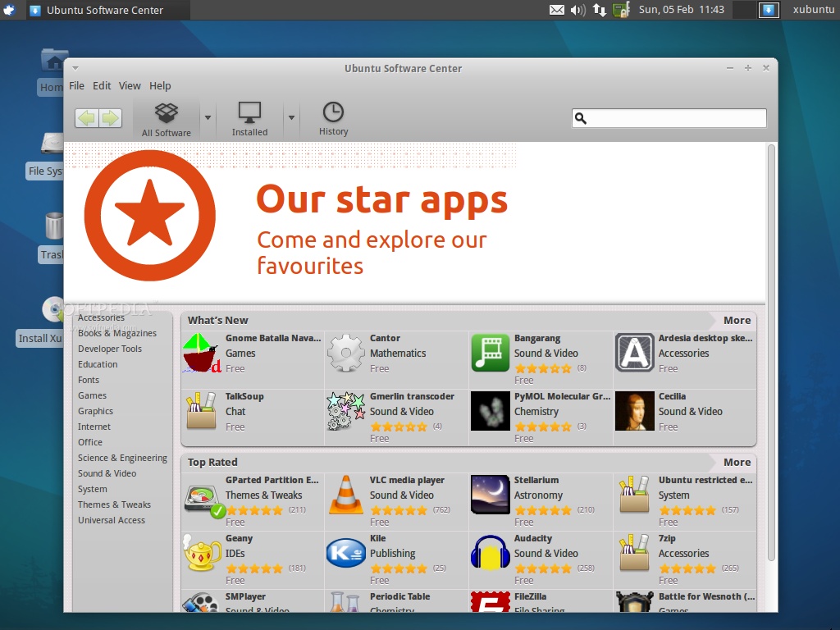The image size is (840, 630).
Task: Open the View menu
Action: [x=130, y=85]
